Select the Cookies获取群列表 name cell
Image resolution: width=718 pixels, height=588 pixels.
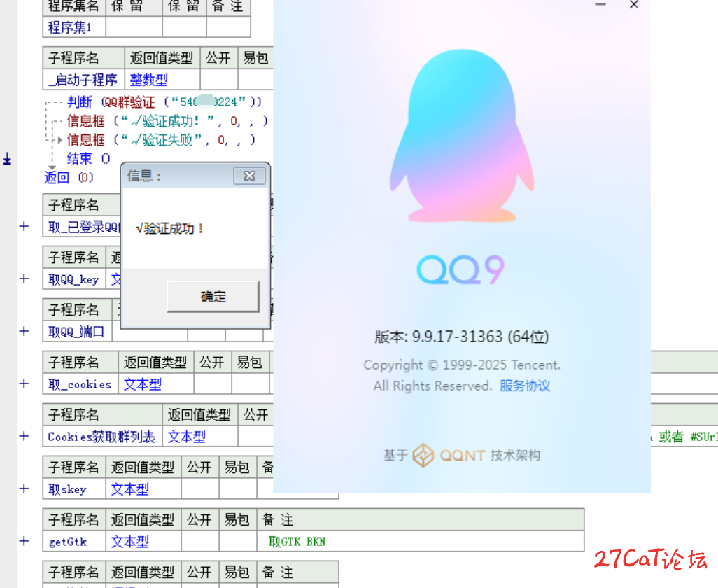coord(103,437)
